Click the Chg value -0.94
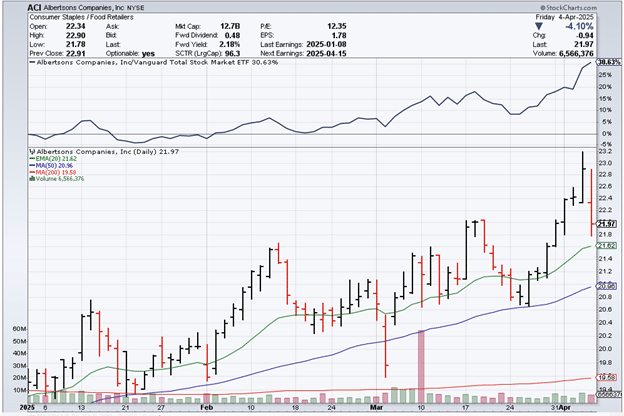 [x=585, y=35]
